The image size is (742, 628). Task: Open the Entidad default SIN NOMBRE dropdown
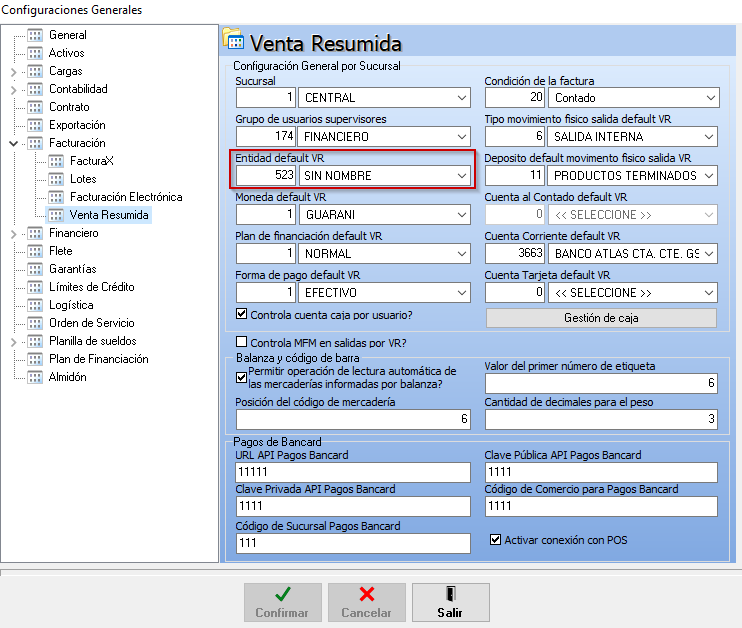[462, 176]
